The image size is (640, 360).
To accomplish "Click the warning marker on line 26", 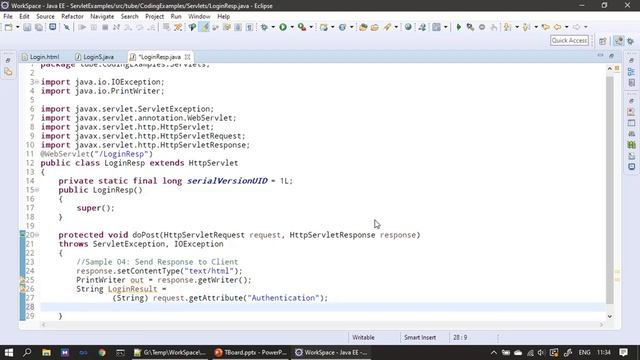I will coord(22,289).
